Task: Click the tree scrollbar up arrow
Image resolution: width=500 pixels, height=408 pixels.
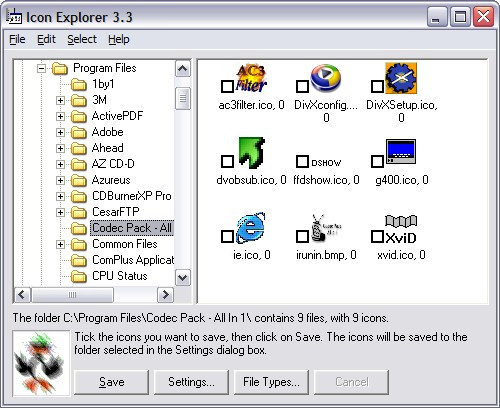Action: coord(183,69)
